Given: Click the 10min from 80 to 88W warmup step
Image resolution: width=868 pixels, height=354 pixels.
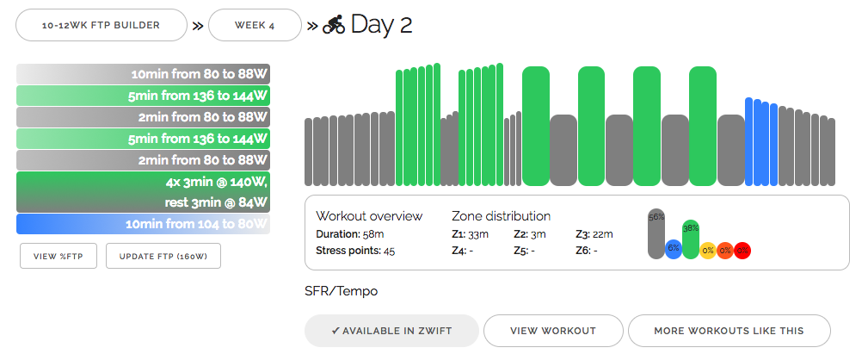Looking at the screenshot, I should click(143, 73).
